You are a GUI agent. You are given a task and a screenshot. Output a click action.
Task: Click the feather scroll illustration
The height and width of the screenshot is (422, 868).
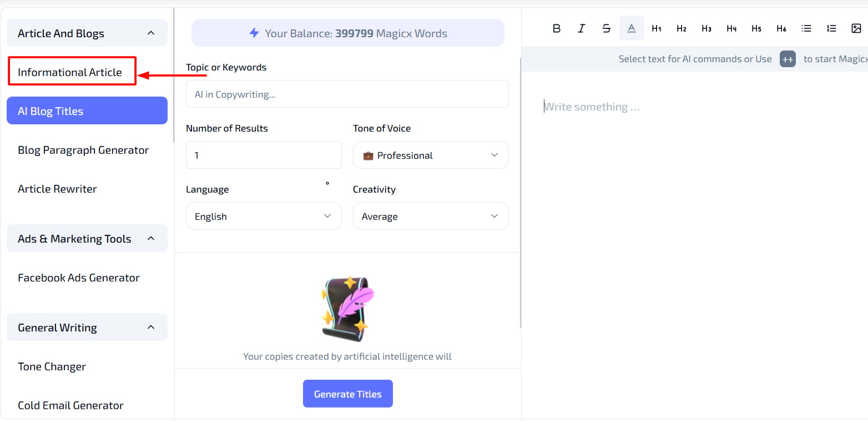point(347,309)
